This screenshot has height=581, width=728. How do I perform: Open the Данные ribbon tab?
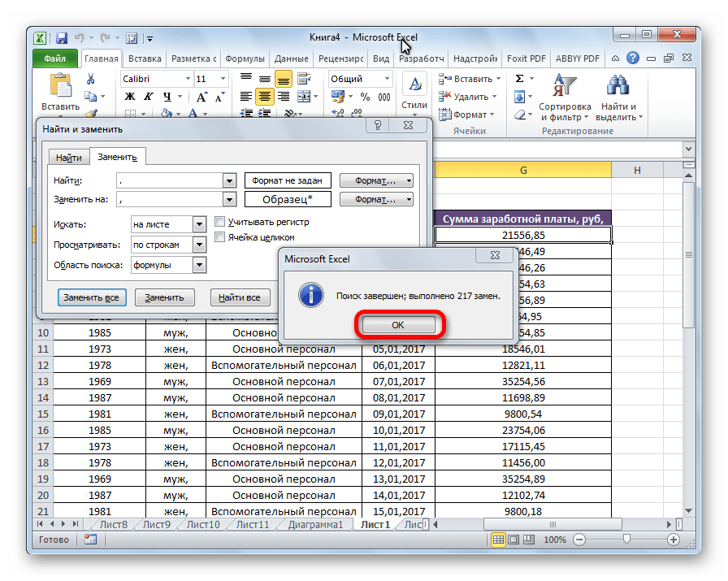pyautogui.click(x=291, y=59)
